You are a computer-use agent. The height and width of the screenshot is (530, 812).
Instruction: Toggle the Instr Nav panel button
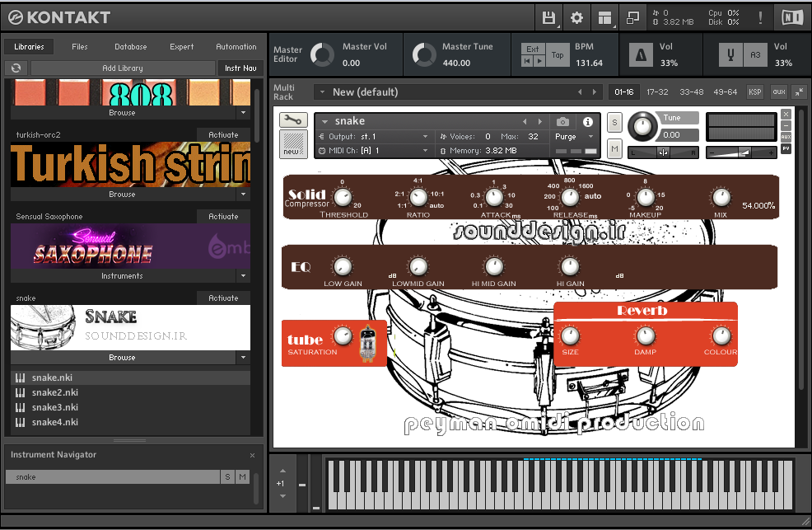240,68
